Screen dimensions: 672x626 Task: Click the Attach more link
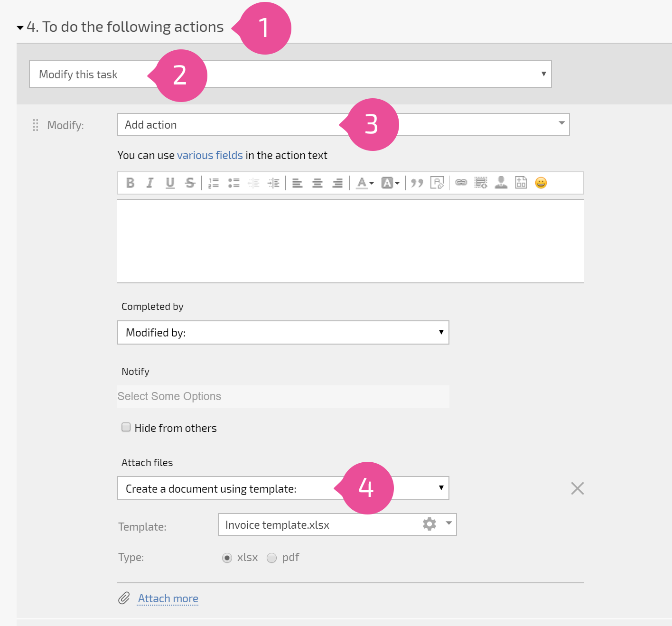pyautogui.click(x=168, y=598)
